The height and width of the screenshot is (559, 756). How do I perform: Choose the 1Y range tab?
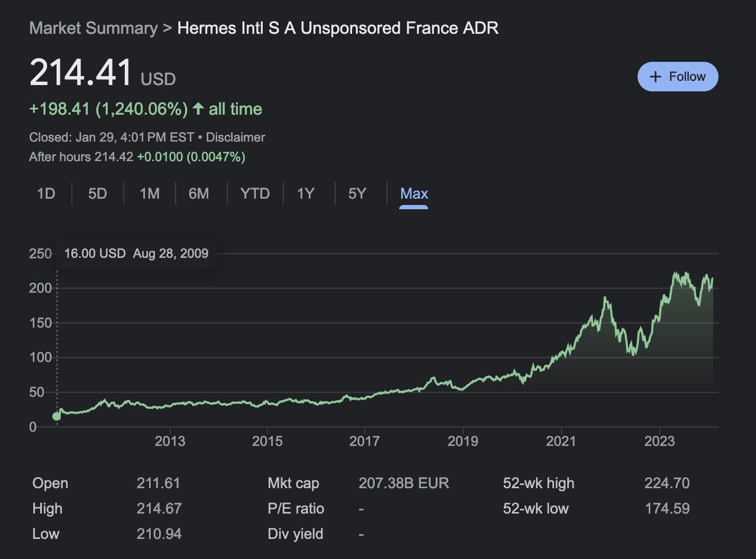coord(306,193)
